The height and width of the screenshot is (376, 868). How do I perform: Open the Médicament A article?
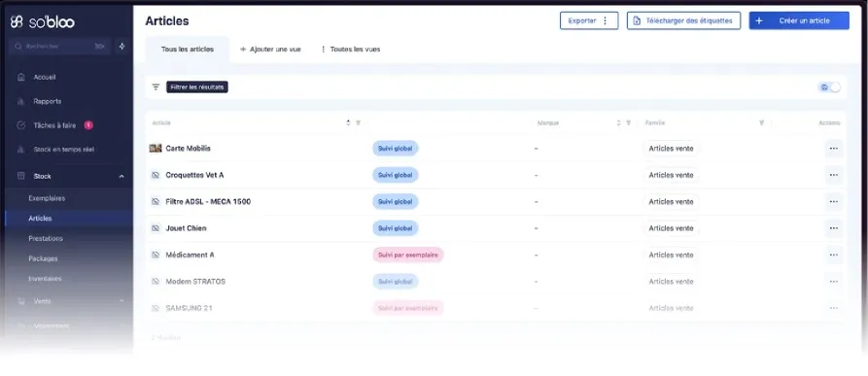190,255
